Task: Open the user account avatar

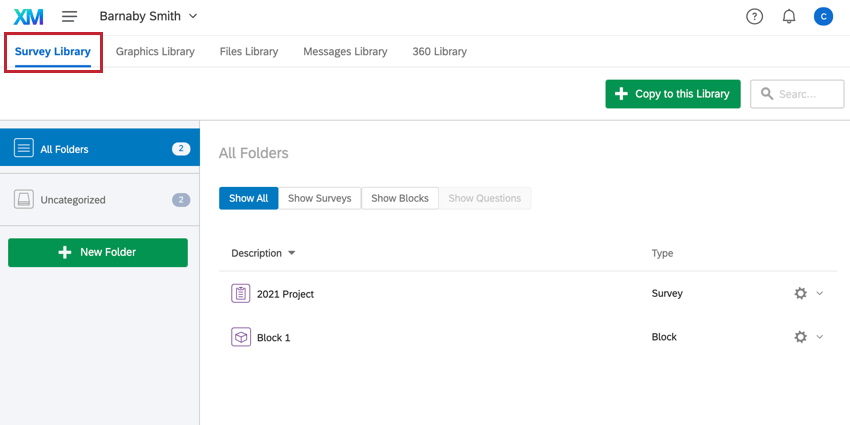Action: tap(823, 17)
